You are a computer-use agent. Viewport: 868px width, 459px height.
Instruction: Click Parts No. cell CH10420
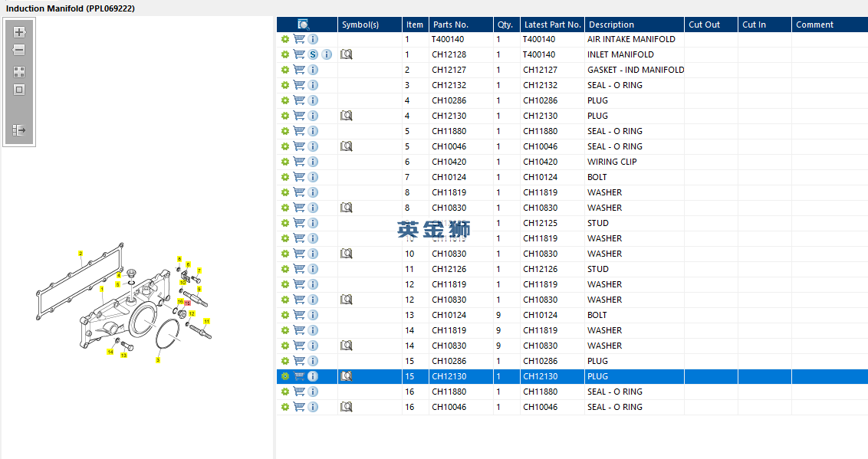pyautogui.click(x=461, y=162)
